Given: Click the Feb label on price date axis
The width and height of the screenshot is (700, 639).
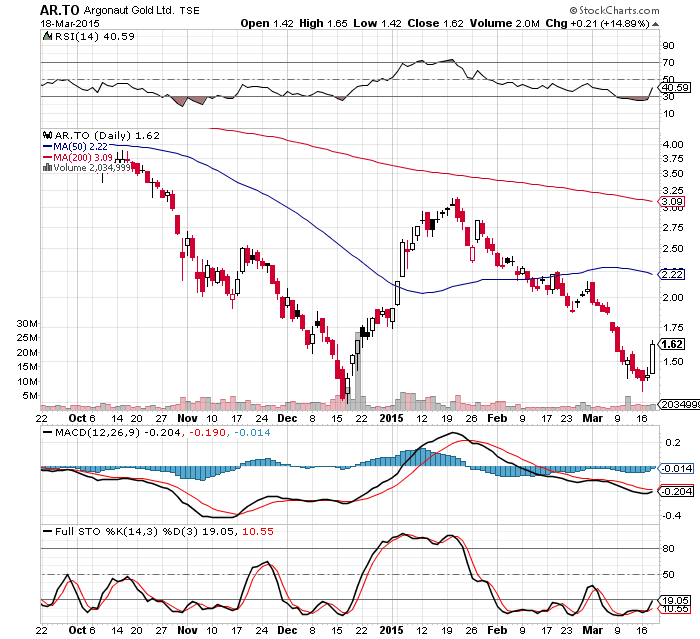Looking at the screenshot, I should coord(497,418).
